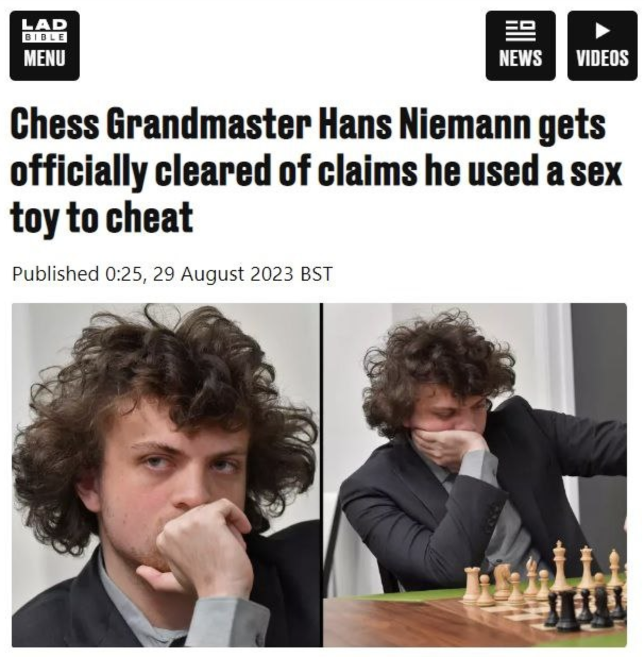644x657 pixels.
Task: Open the Hans Niemann article headline
Action: coord(316,171)
